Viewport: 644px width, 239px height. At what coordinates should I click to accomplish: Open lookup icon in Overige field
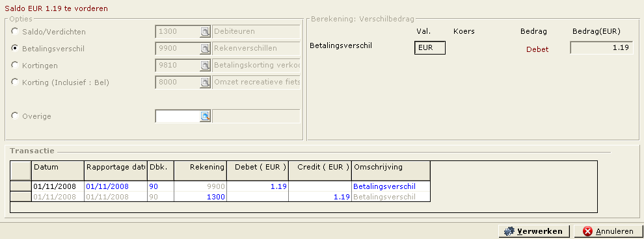(x=205, y=116)
